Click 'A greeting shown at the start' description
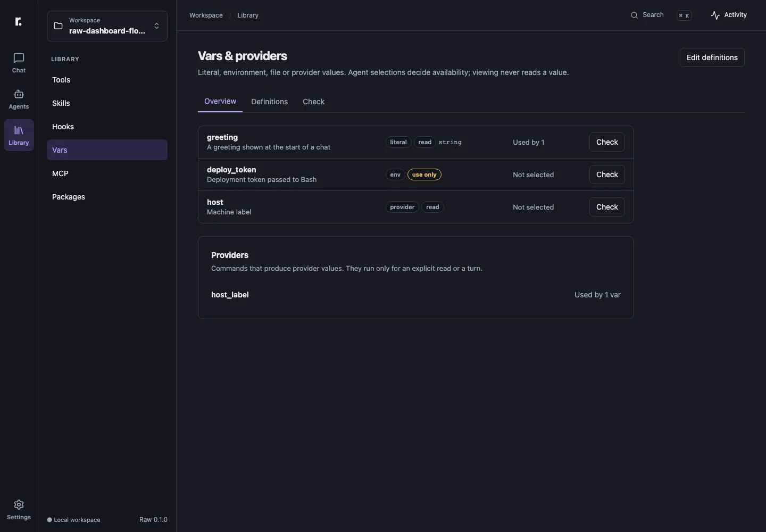This screenshot has width=766, height=532. pyautogui.click(x=269, y=147)
